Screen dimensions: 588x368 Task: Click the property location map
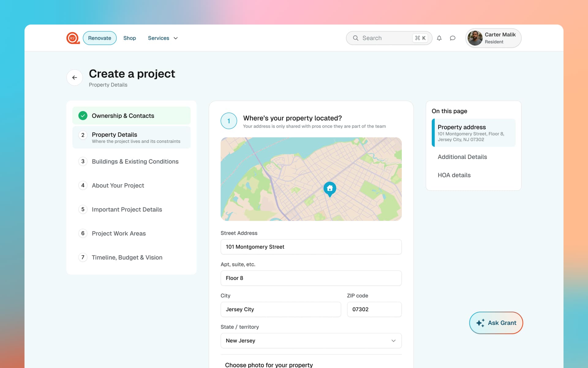311,179
